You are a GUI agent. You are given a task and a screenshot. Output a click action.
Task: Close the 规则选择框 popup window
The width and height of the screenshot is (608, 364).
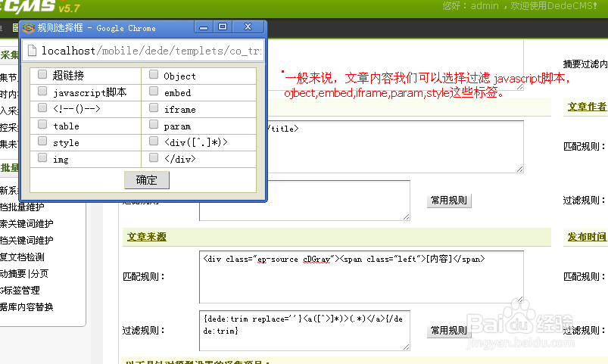coord(247,27)
